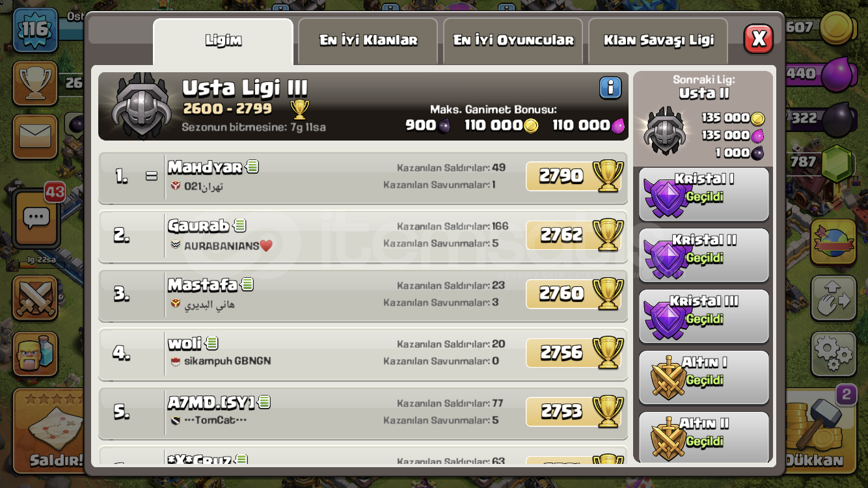Open the barbarian army overview icon
This screenshot has height=488, width=868.
click(x=35, y=354)
